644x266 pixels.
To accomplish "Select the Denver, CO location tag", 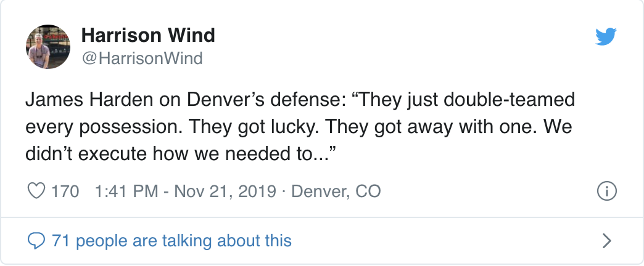I will [x=336, y=191].
